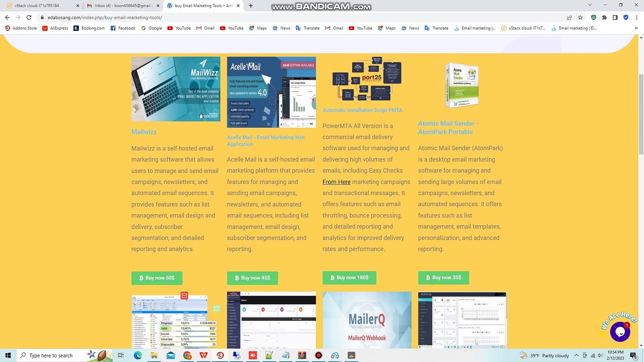Switch to the vStack cloud tab

coord(41,6)
